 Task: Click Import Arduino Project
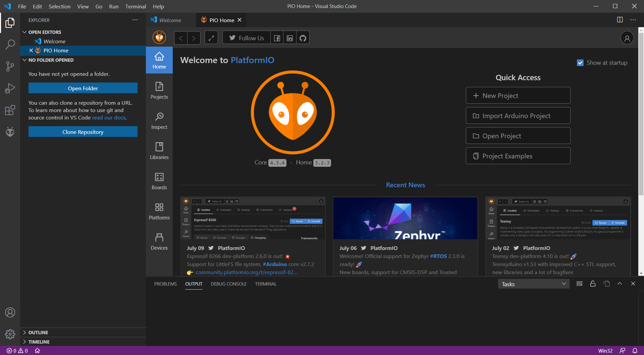[518, 116]
